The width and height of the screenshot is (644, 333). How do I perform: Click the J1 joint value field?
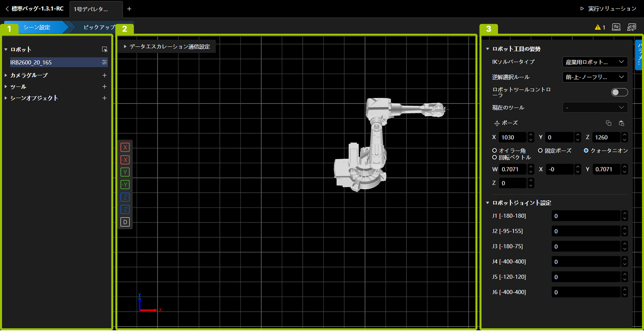point(585,216)
